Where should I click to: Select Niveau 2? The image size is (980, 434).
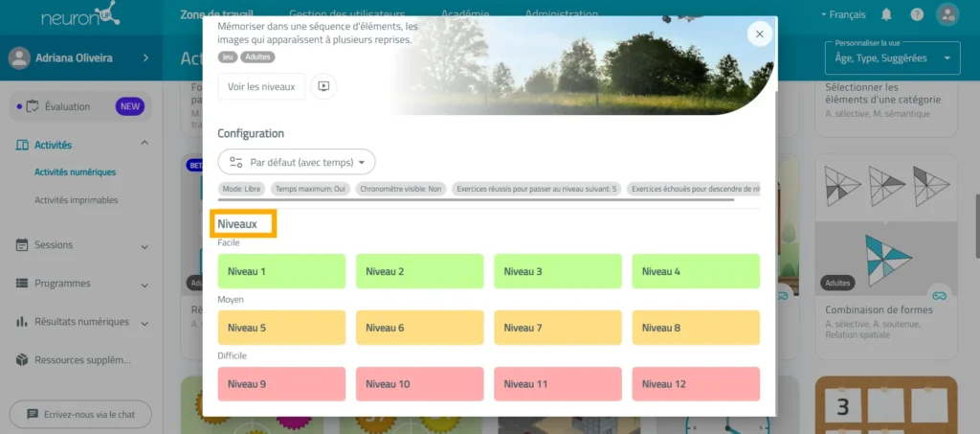(419, 271)
